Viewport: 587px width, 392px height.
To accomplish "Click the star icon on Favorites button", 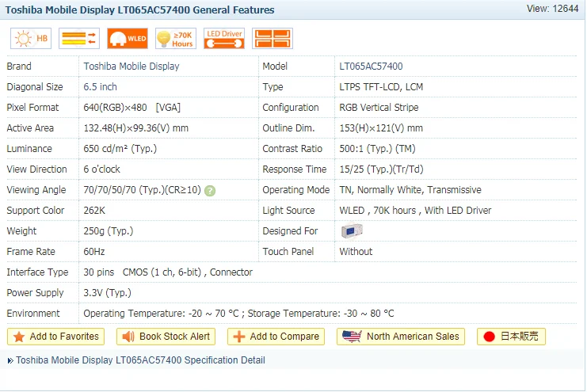I will (19, 337).
